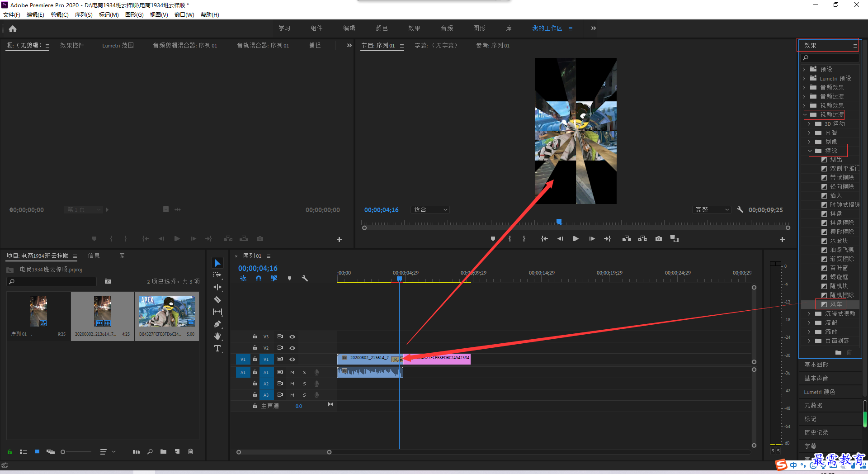Switch project panel to list view

(x=24, y=452)
